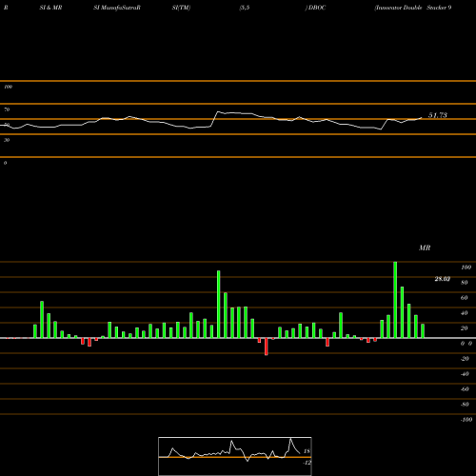
Task: Click the 'MR' heading above the bar chart
Action: point(425,248)
